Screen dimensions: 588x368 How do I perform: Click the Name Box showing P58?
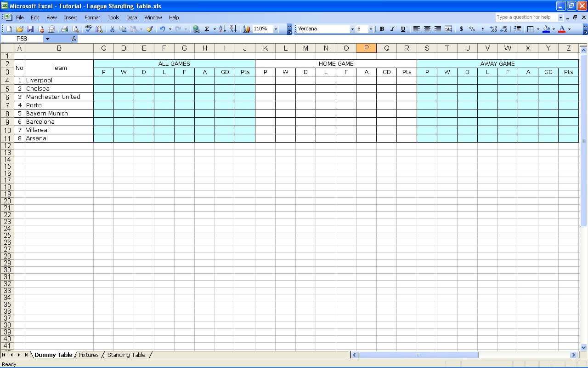(x=22, y=39)
